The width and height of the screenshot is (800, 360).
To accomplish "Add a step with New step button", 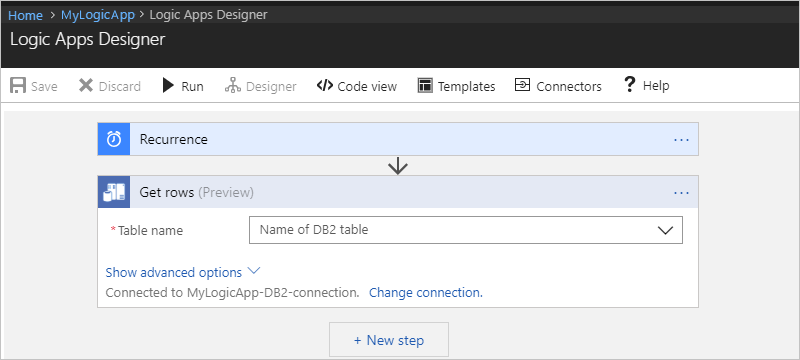I will [389, 340].
